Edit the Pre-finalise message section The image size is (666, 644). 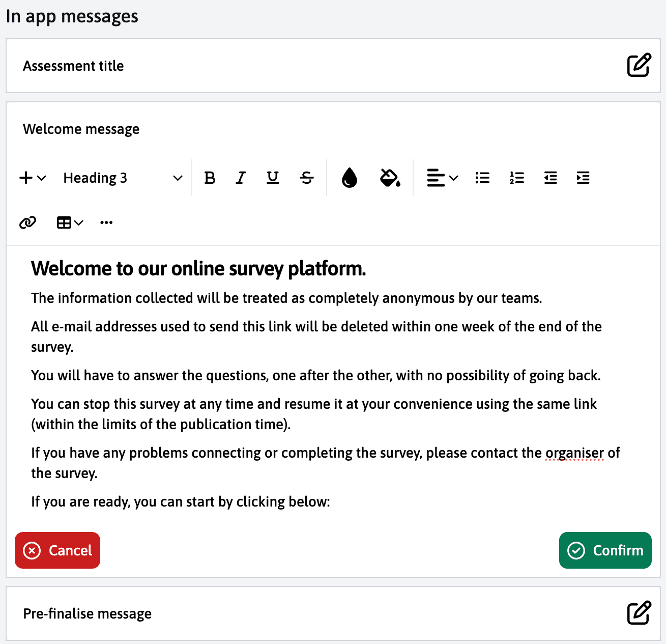(639, 613)
